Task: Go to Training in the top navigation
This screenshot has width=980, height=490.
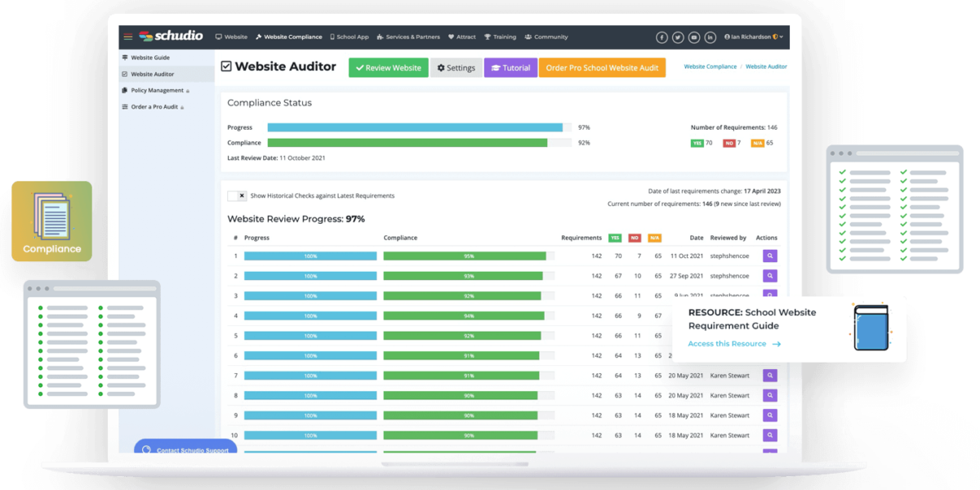Action: [x=500, y=38]
